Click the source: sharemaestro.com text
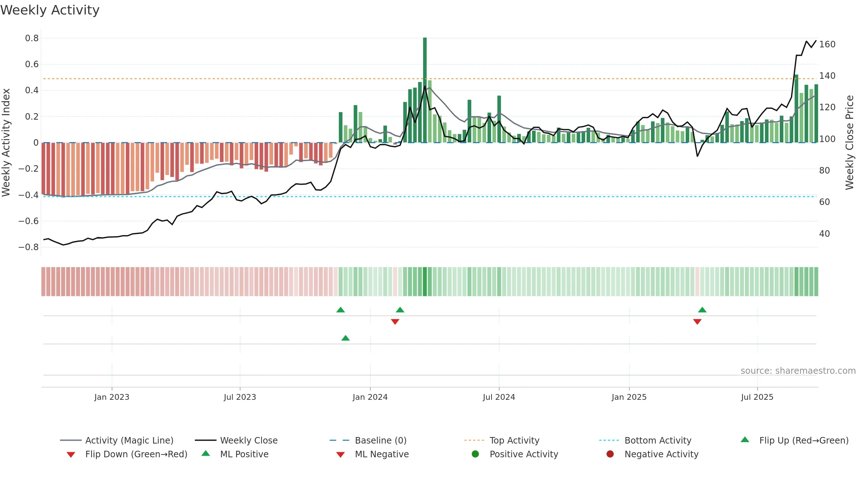The height and width of the screenshot is (488, 868). pyautogui.click(x=798, y=371)
